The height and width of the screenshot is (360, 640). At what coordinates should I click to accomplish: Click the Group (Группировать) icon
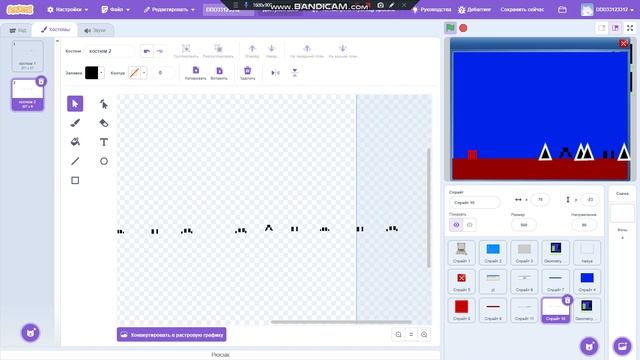tap(186, 51)
